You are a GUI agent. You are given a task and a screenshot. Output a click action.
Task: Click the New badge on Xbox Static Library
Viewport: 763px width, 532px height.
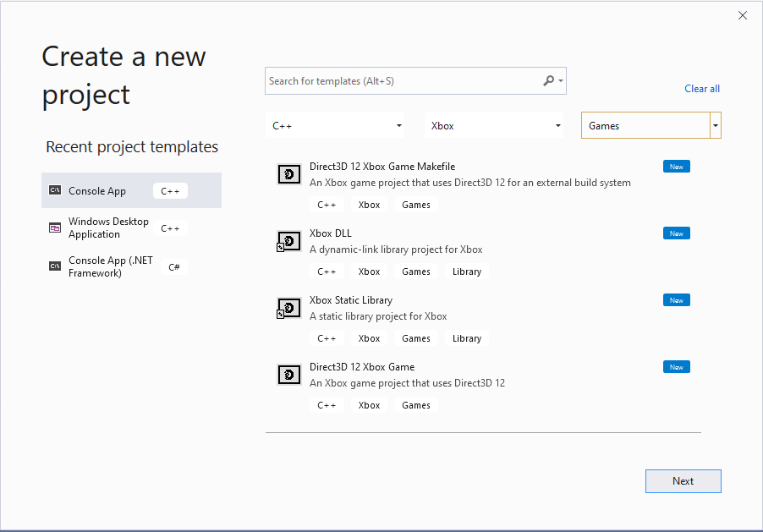click(x=677, y=299)
